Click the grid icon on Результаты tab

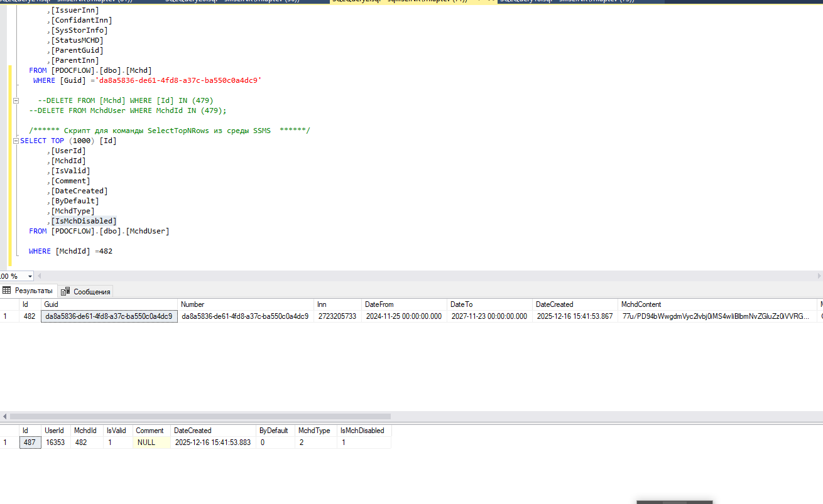(8, 291)
